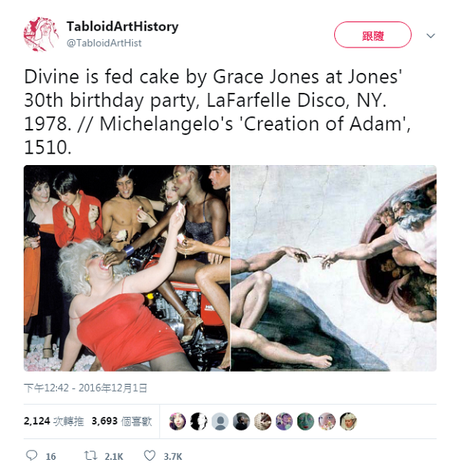Open TabloidArtHistory profile avatar
This screenshot has width=461, height=476.
pyautogui.click(x=41, y=35)
